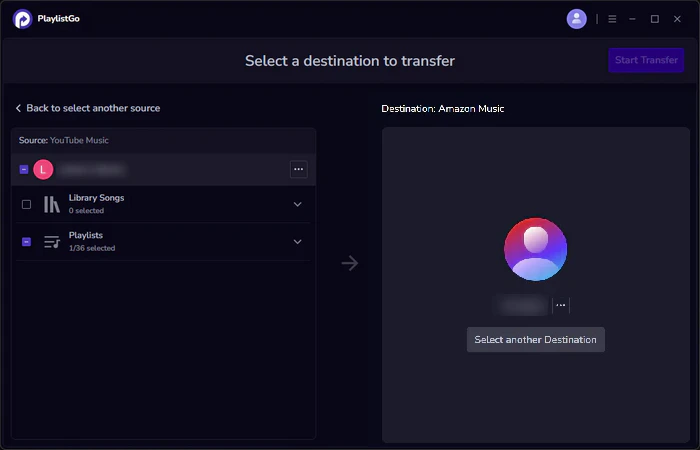Image resolution: width=700 pixels, height=450 pixels.
Task: Open the source account three-dot options
Action: click(x=299, y=169)
